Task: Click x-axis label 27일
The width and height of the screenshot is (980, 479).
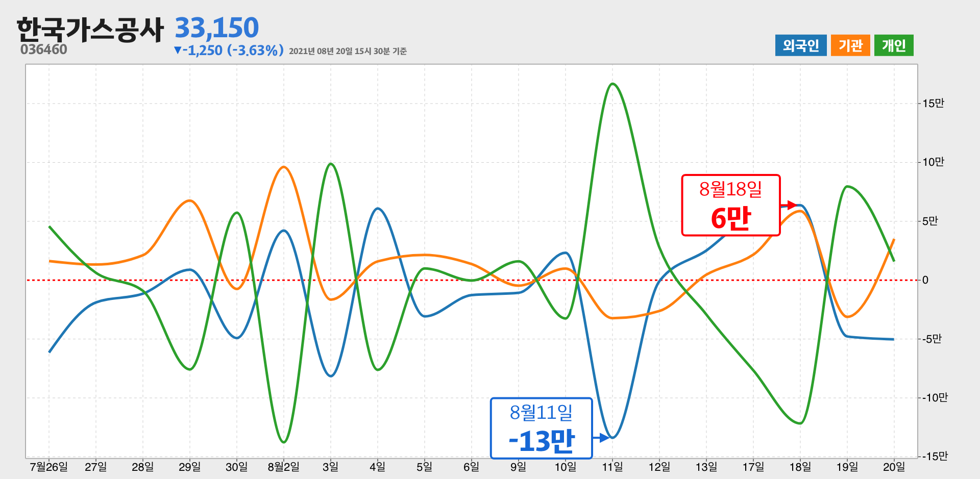Action: 96,467
